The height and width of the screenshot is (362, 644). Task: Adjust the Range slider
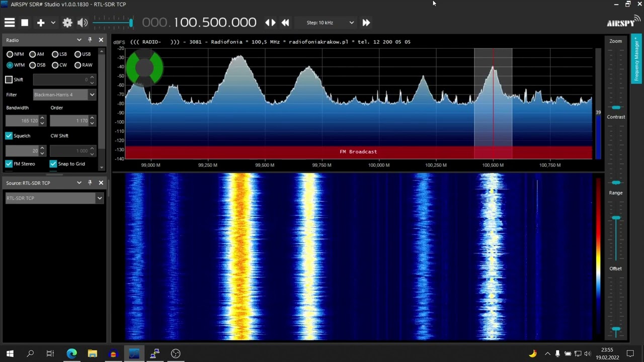(x=616, y=230)
